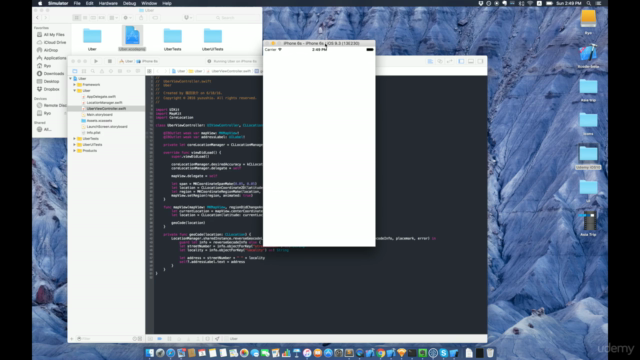Open the Hardware menu
640x360 pixels.
(x=108, y=3)
